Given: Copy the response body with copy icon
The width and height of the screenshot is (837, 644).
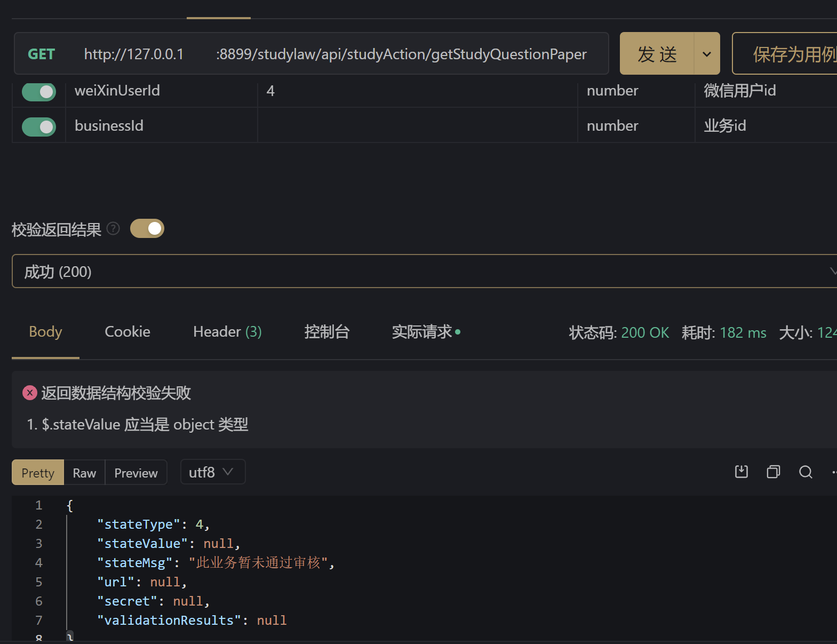Looking at the screenshot, I should pyautogui.click(x=774, y=472).
